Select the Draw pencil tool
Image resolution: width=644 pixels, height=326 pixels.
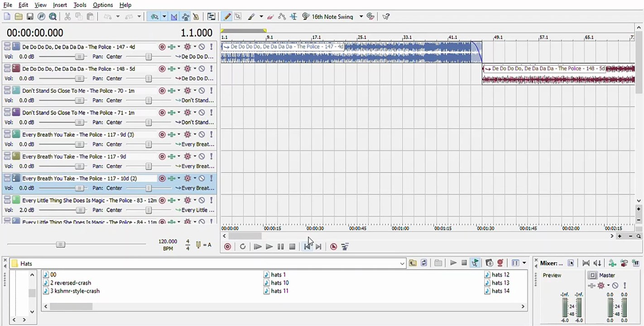(227, 17)
